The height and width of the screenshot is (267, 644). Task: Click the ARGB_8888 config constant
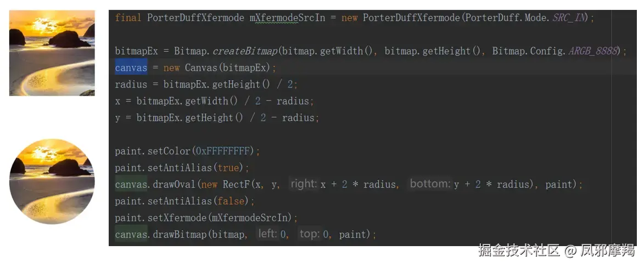(593, 51)
